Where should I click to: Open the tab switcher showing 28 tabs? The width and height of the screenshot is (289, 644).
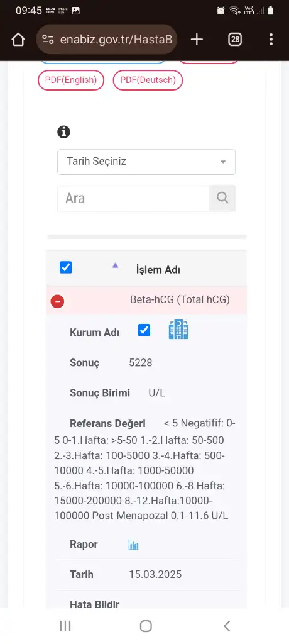(235, 40)
